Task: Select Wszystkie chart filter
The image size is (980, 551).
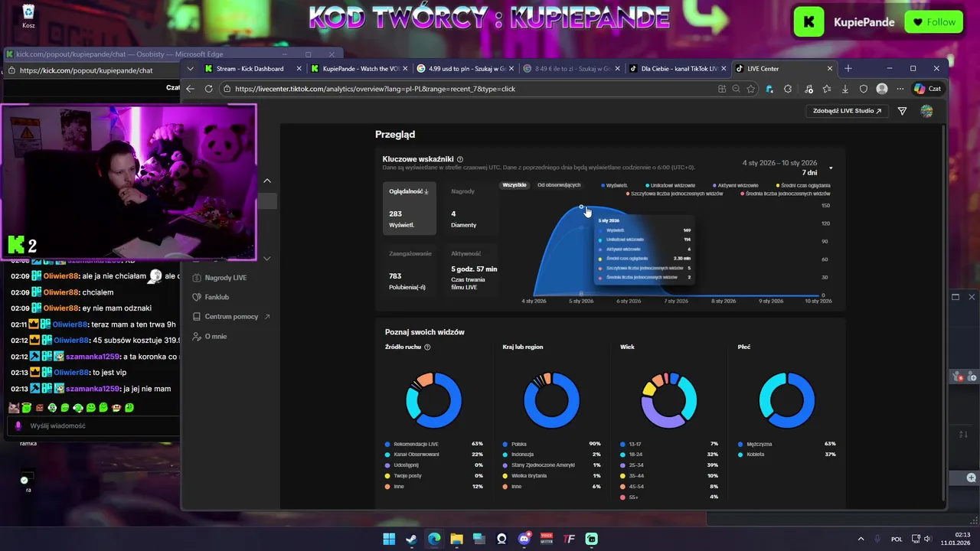Action: coord(514,185)
